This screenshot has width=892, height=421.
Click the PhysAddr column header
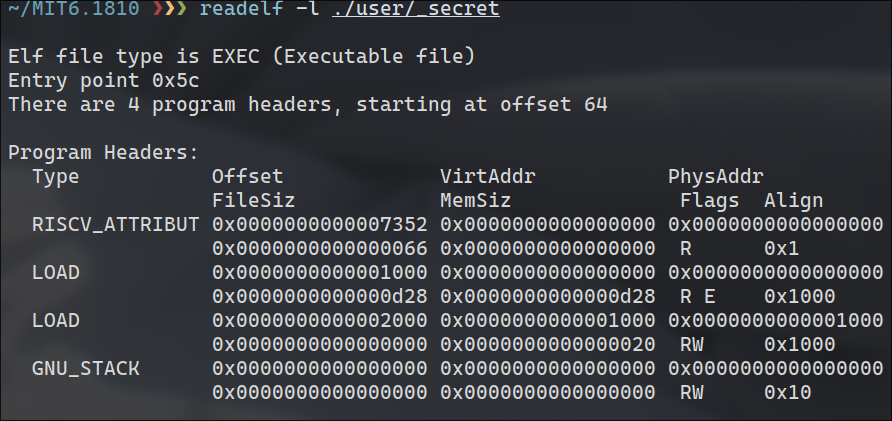coord(715,177)
